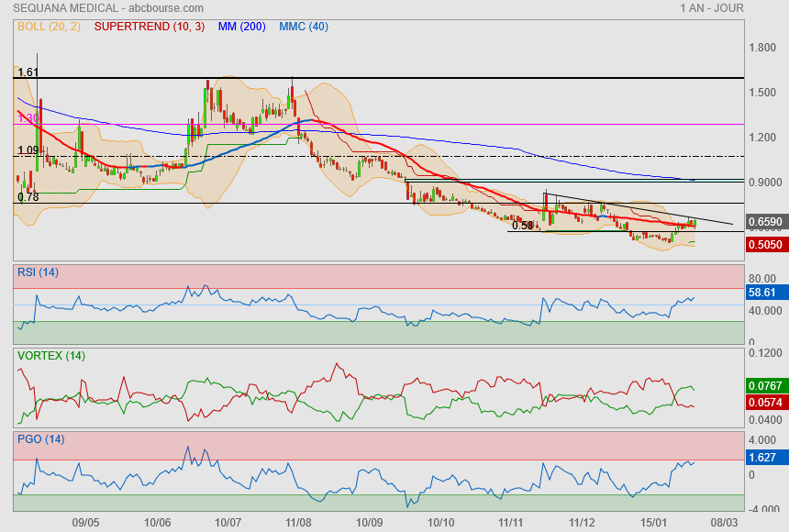789x532 pixels.
Task: Click the PGO value tag 1.627
Action: click(764, 457)
